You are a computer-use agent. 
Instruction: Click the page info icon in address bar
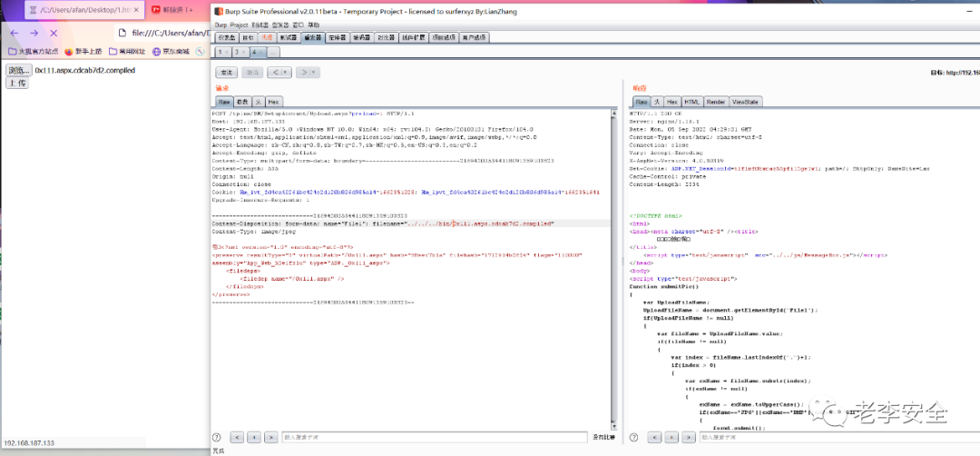tap(122, 33)
